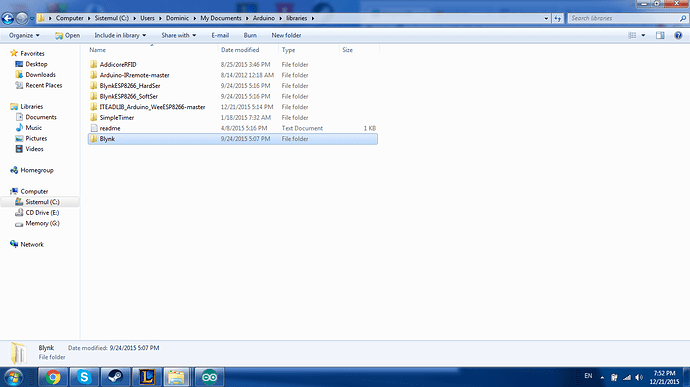Click Dominic in the address breadcrumb

point(177,18)
